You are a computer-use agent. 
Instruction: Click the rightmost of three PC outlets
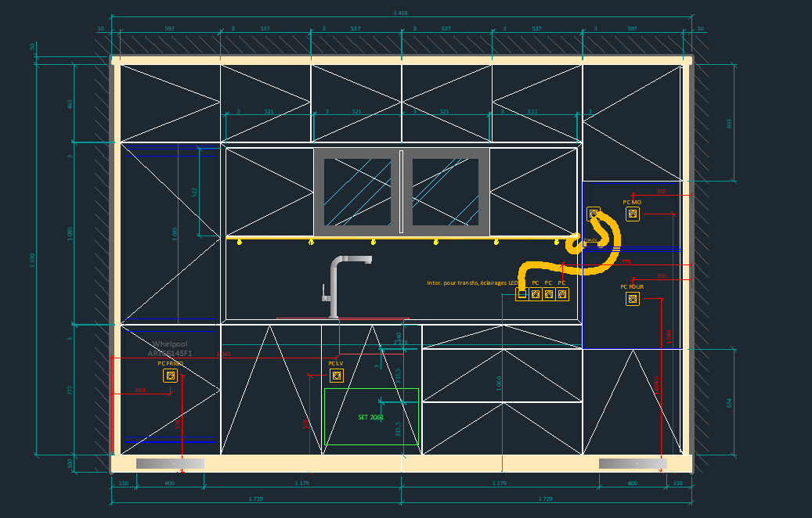point(562,294)
